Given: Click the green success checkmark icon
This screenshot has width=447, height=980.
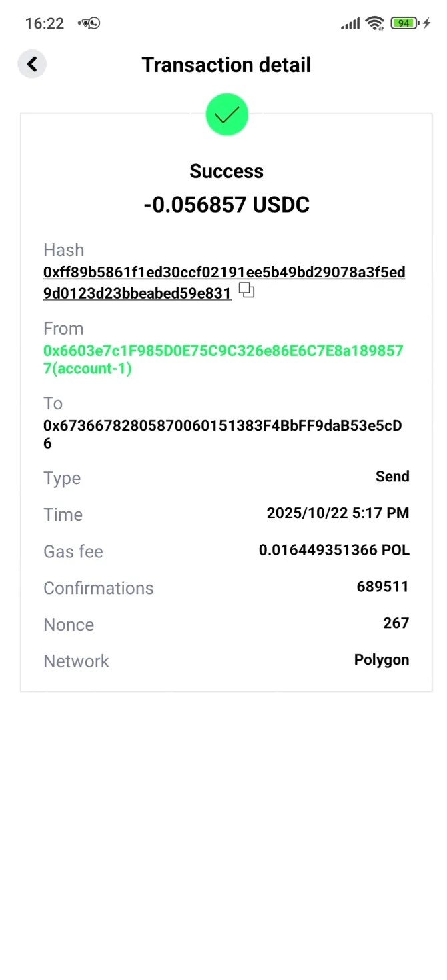Looking at the screenshot, I should pyautogui.click(x=227, y=114).
